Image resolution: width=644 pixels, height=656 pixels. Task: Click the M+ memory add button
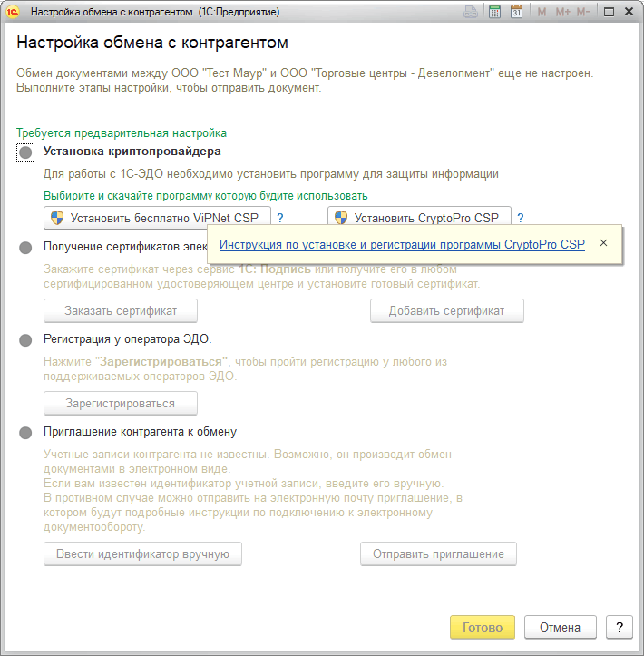pyautogui.click(x=563, y=12)
